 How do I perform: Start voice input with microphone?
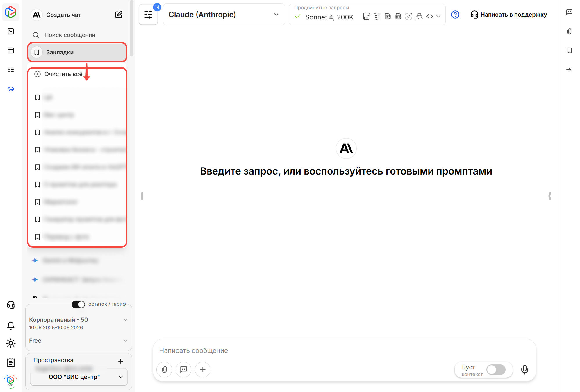coord(525,369)
